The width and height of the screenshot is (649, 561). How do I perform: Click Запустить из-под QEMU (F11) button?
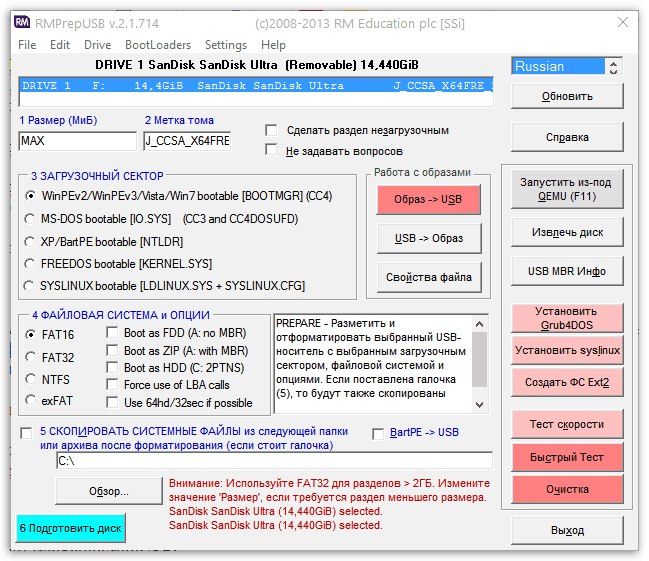[x=567, y=189]
